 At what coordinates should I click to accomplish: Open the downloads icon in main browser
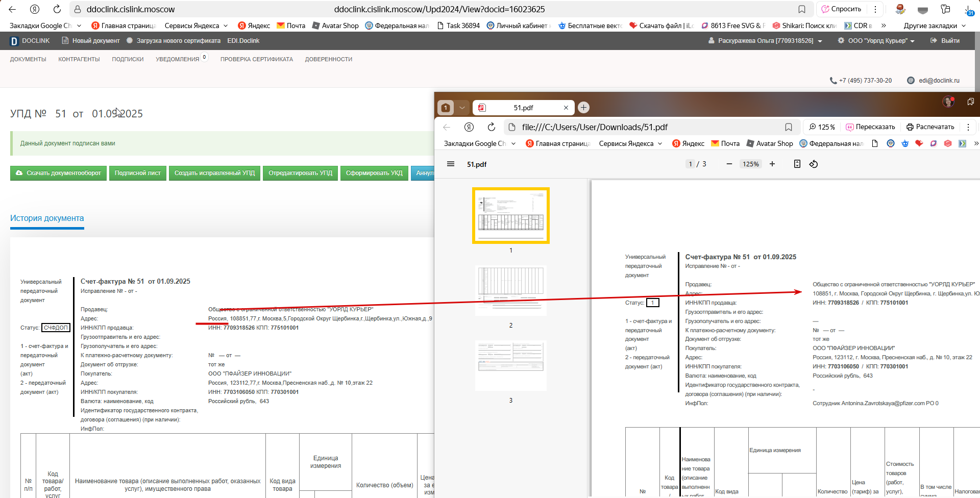pos(968,9)
